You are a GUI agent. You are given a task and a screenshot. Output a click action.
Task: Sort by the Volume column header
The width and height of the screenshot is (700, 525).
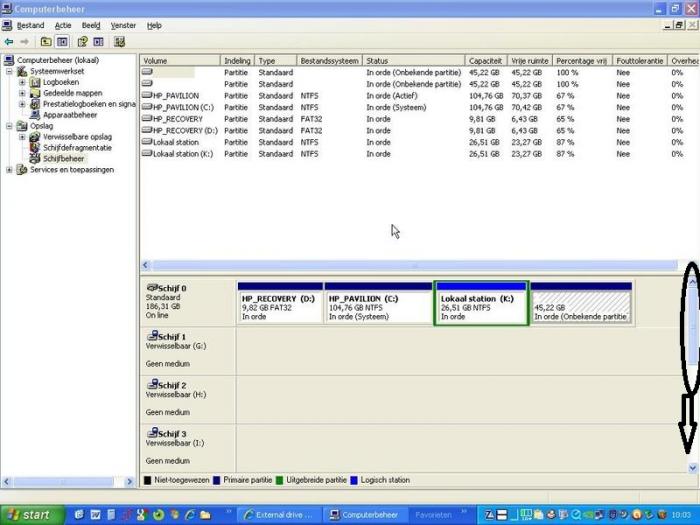pyautogui.click(x=180, y=61)
